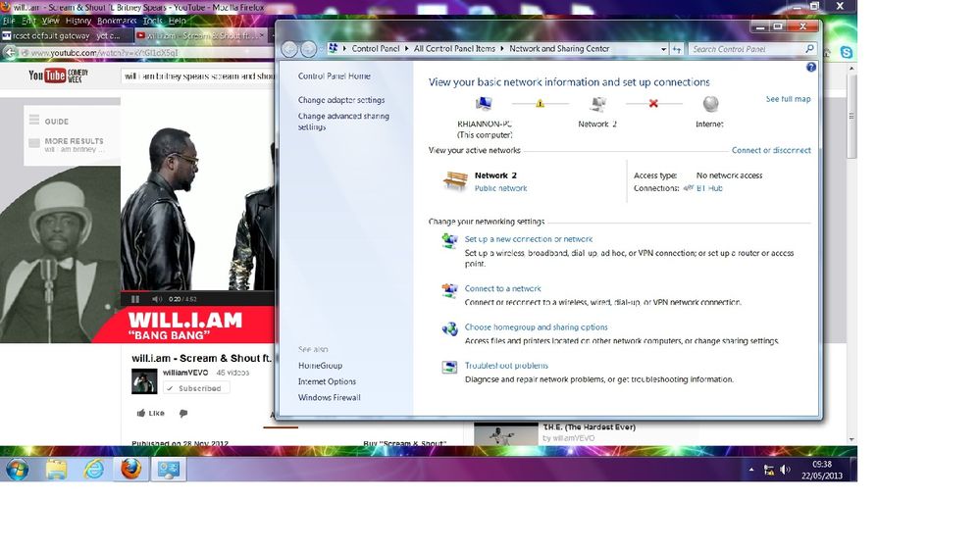Screen dimensions: 980x551
Task: Toggle the Subscribed button for williamVEVO
Action: [196, 388]
